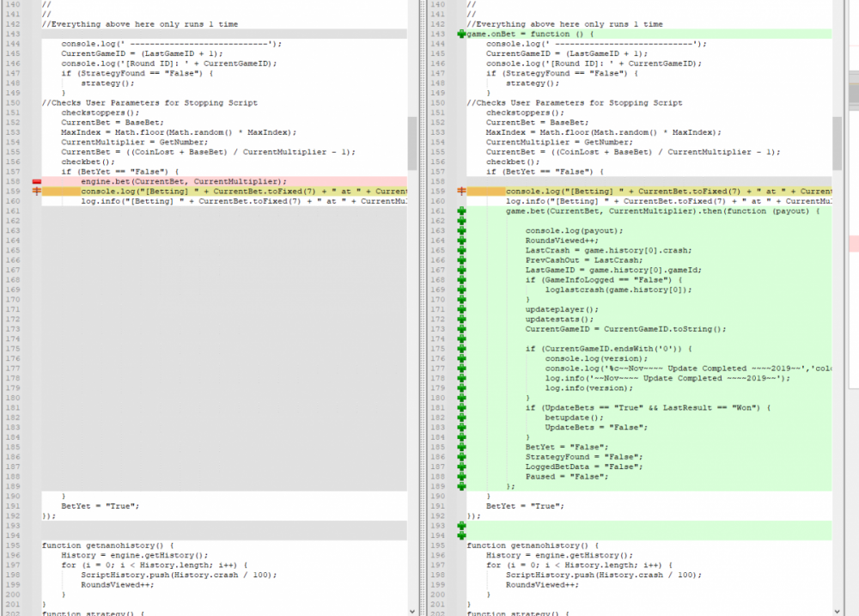
Task: Click the compare navigation bar at far right
Action: pos(853,172)
